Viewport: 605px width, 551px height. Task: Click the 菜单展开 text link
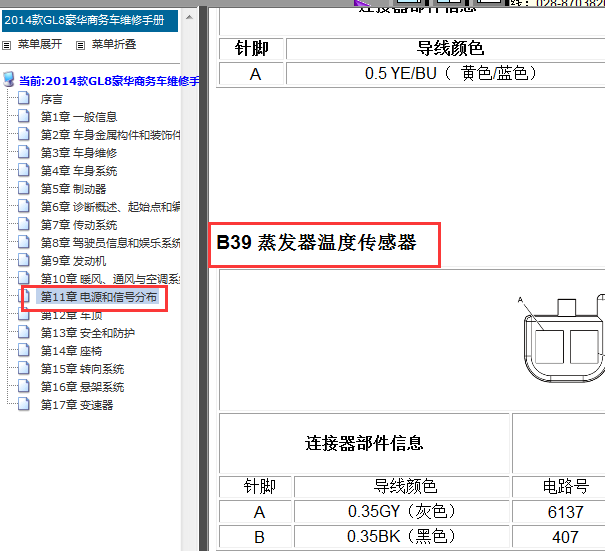(x=40, y=44)
